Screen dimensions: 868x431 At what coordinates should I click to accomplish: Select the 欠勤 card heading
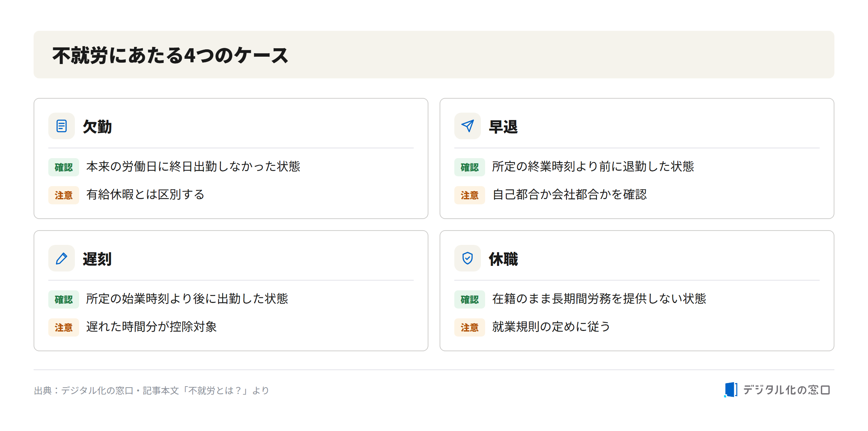[x=97, y=127]
